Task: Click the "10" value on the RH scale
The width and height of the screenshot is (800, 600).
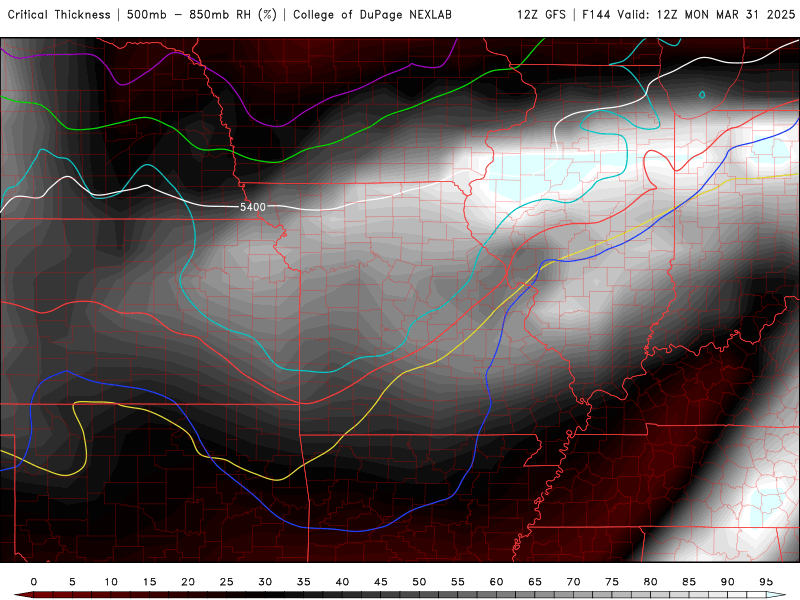Action: [x=111, y=582]
